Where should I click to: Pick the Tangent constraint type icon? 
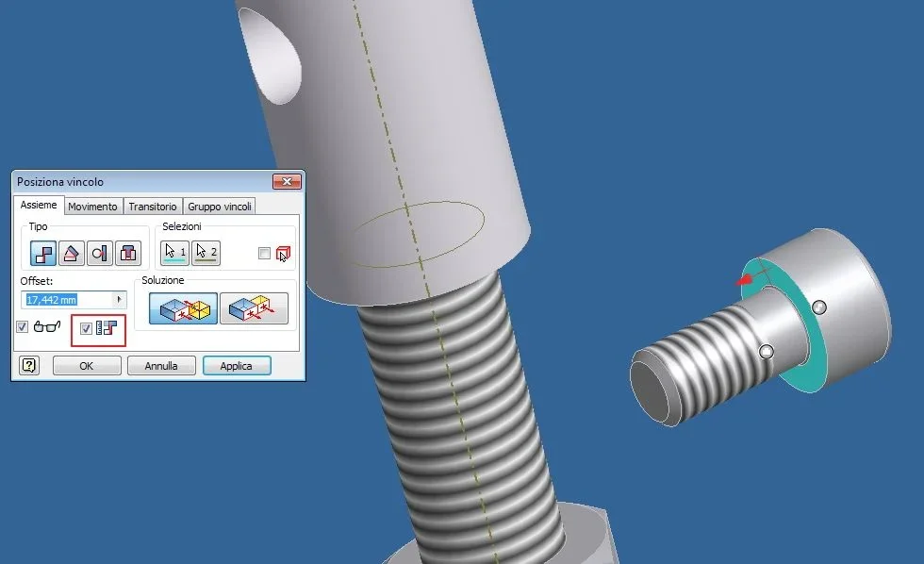(x=100, y=254)
